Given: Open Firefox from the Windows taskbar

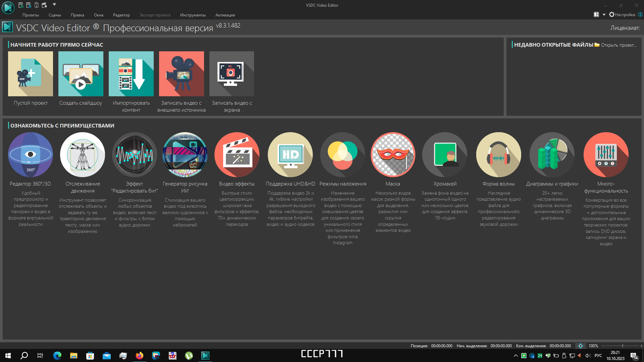Looking at the screenshot, I should [x=140, y=356].
